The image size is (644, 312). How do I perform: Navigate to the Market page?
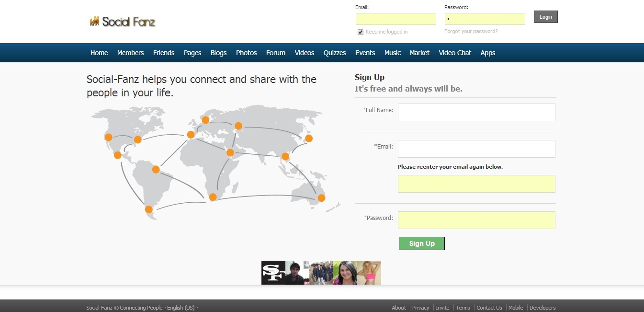(x=419, y=53)
